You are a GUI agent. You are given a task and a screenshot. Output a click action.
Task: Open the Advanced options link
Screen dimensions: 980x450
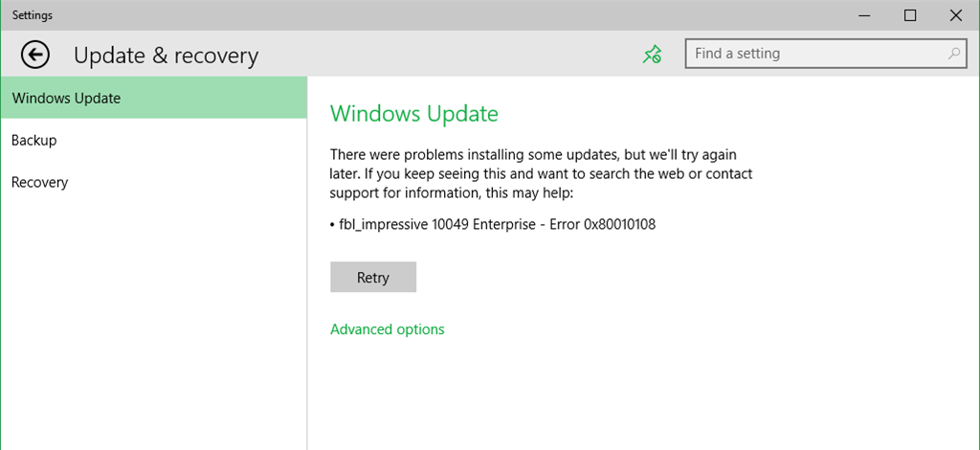pos(388,328)
